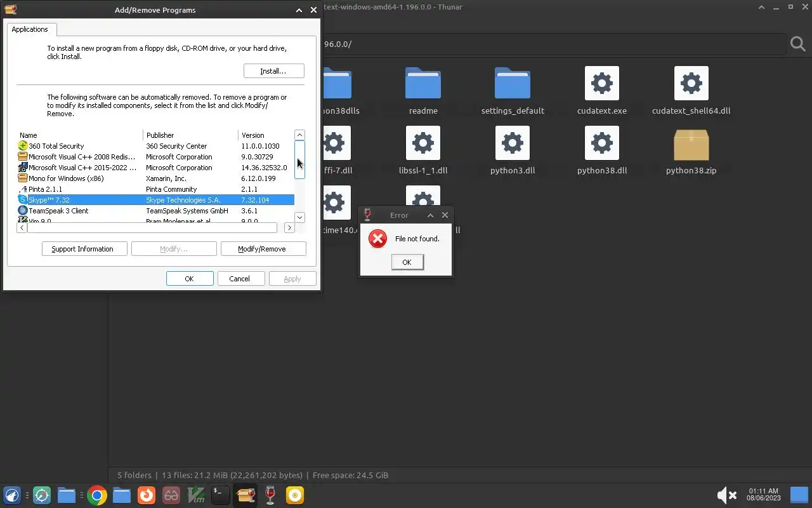Open the settings_default folder in Thunar

pos(513,83)
